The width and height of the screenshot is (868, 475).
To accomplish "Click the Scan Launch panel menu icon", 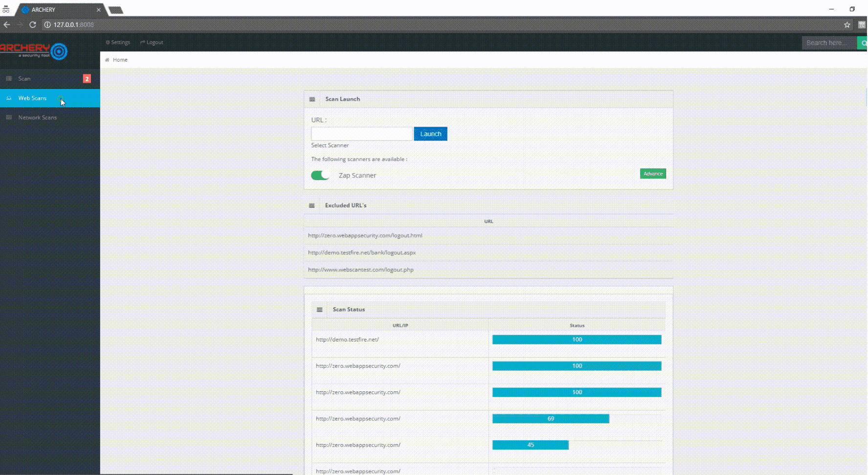I will [x=312, y=99].
